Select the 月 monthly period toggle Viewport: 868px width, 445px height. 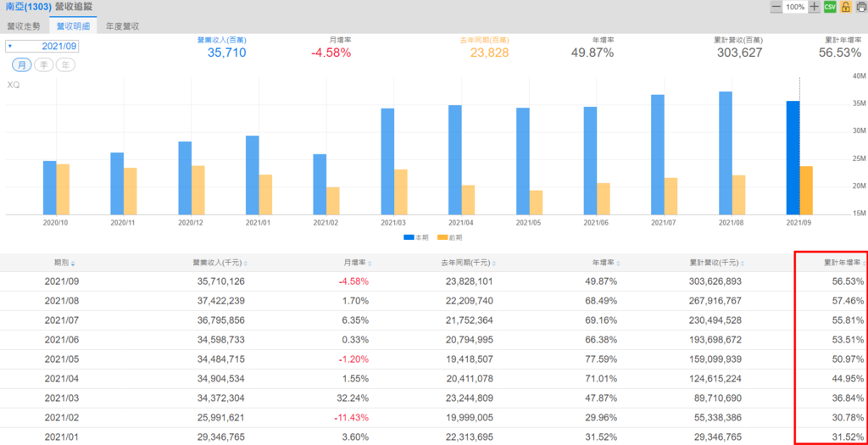click(x=22, y=64)
